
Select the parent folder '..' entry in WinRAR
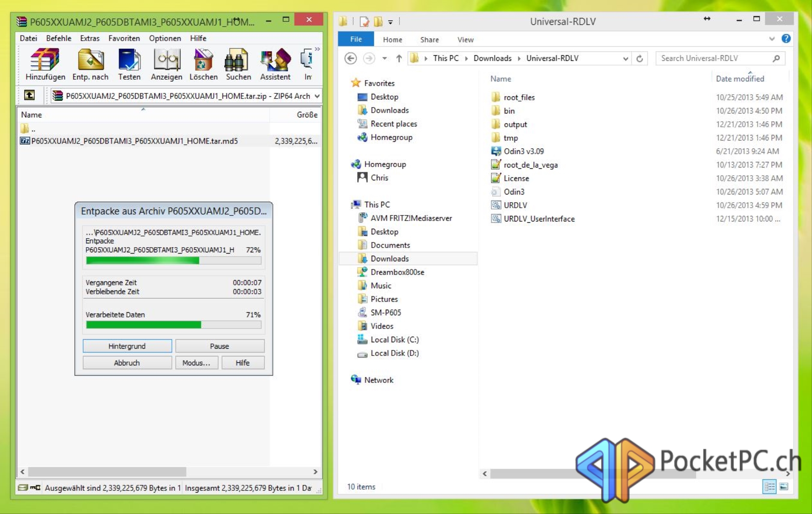tap(28, 128)
